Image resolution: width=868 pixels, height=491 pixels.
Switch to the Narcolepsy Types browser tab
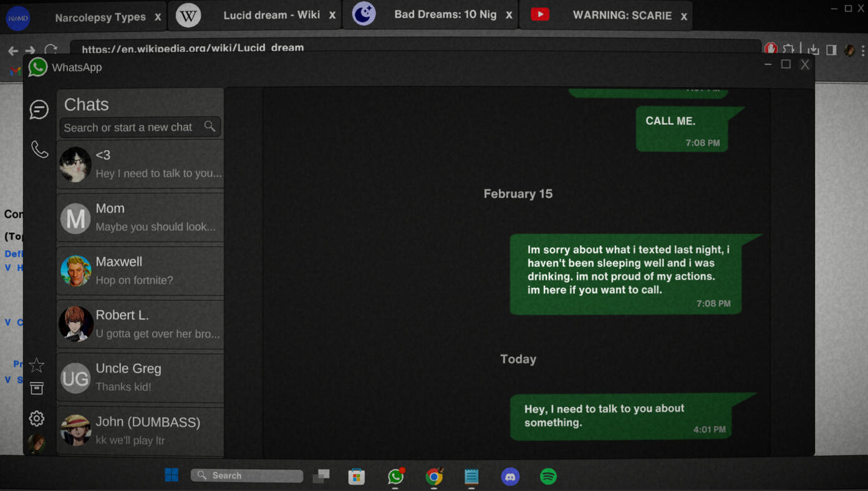(x=100, y=17)
